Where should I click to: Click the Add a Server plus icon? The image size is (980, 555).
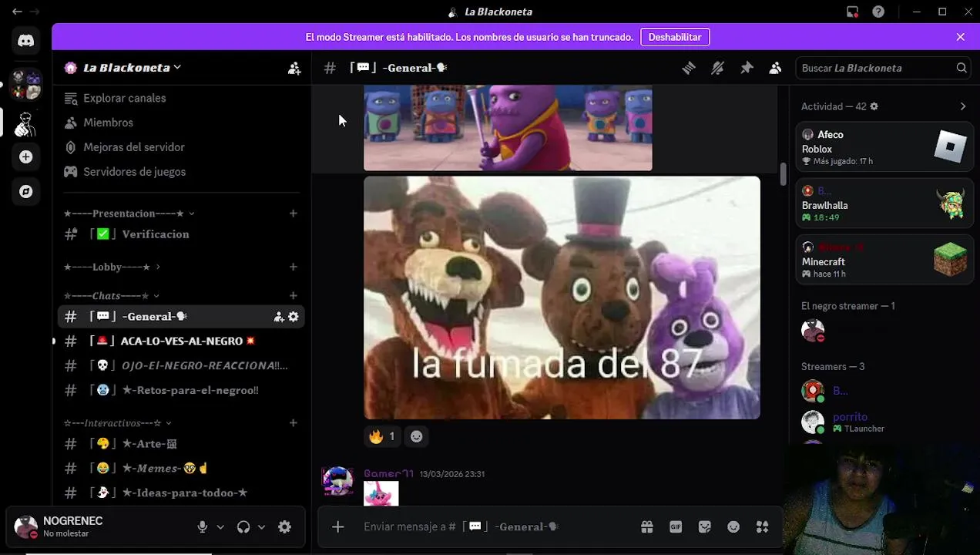25,157
